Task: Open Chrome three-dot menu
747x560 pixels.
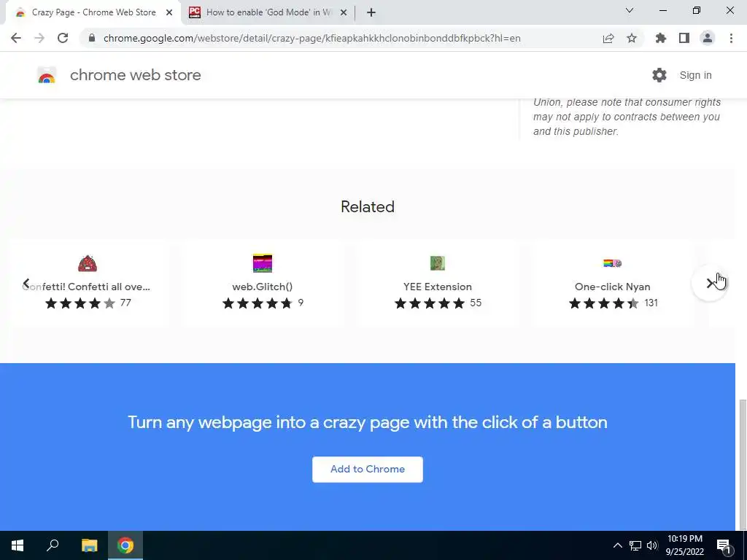Action: (x=731, y=38)
